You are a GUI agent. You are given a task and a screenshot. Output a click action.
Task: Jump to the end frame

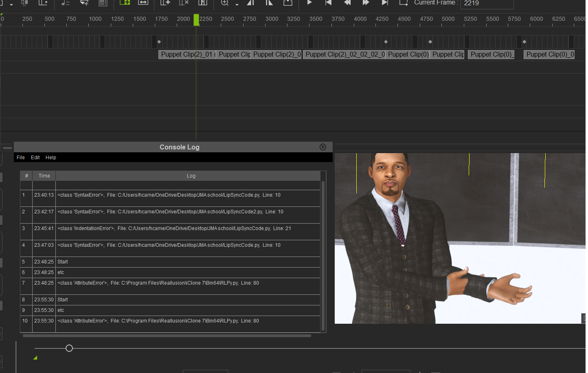384,2
